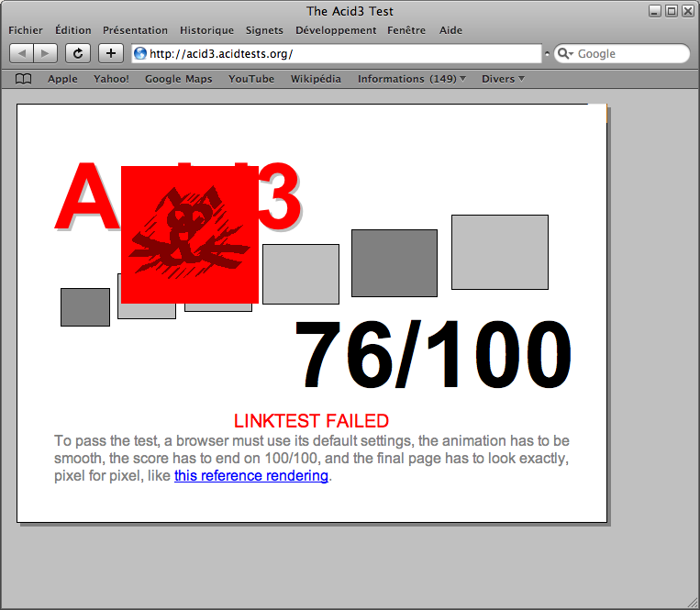Follow the "this reference rendering" link
Image resolution: width=700 pixels, height=610 pixels.
(x=250, y=475)
